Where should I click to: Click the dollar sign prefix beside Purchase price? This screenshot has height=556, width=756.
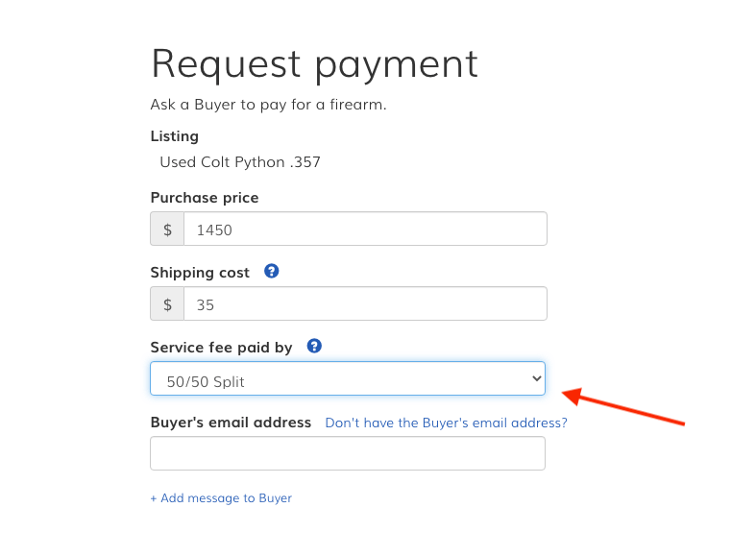click(167, 229)
